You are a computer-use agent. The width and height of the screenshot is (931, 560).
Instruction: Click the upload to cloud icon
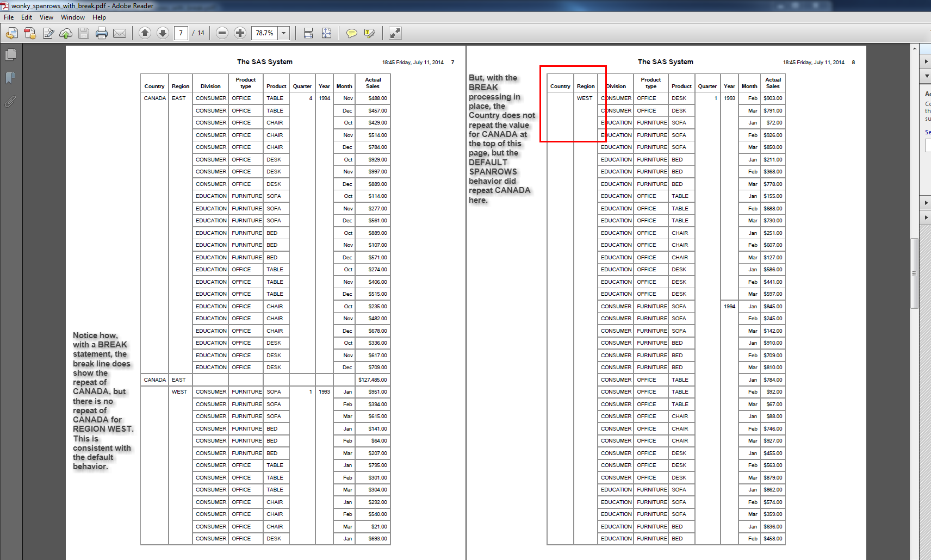click(66, 33)
